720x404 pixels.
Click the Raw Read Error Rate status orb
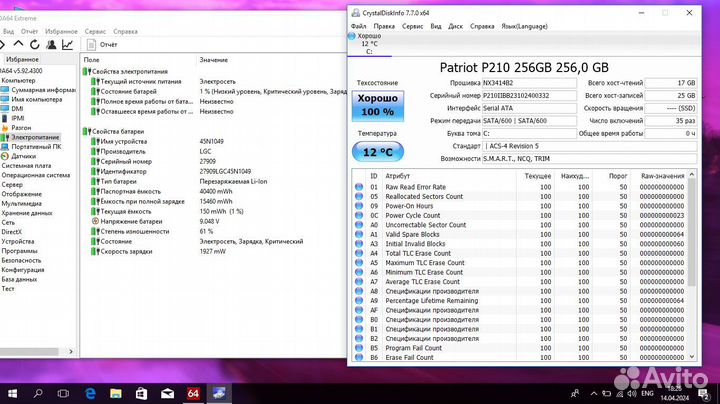tap(360, 187)
